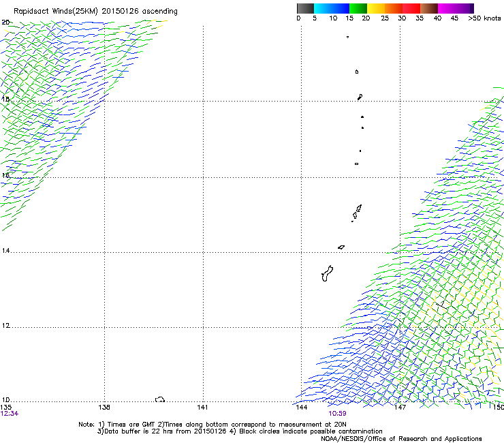Click the longitude label '144'

302,408
